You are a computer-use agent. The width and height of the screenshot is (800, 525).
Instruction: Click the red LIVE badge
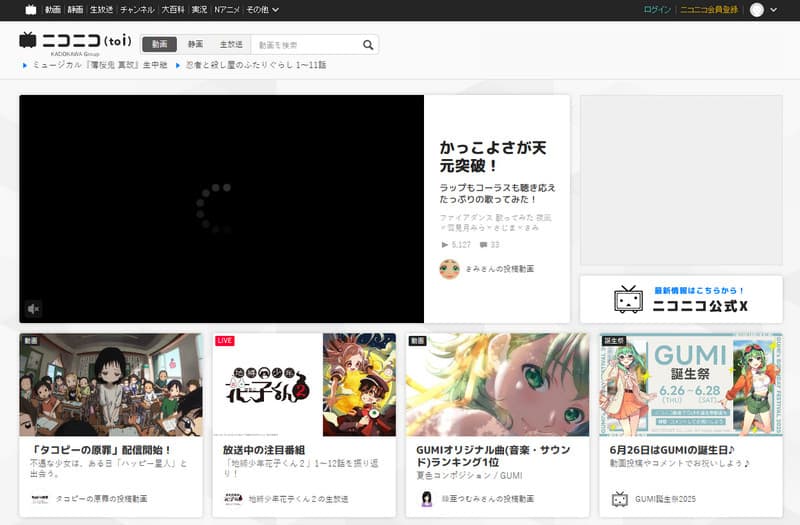tap(224, 341)
